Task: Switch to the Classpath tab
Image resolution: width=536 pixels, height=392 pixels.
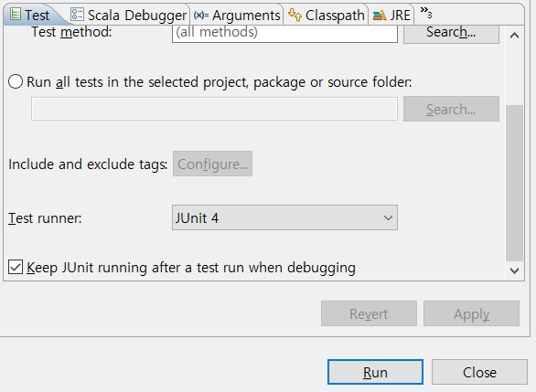Action: pyautogui.click(x=327, y=15)
